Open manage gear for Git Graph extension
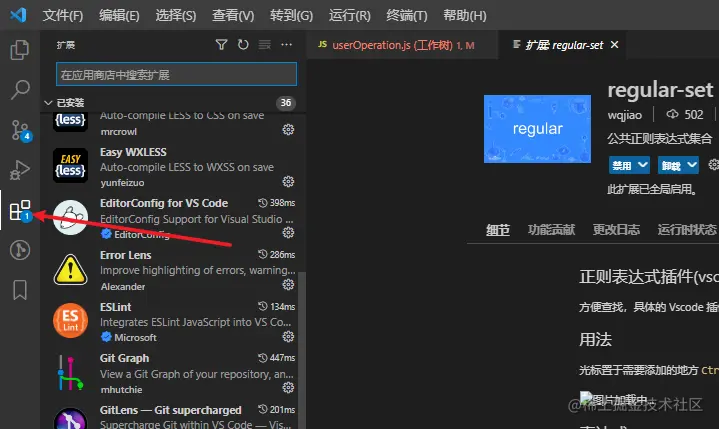This screenshot has width=719, height=429. click(288, 388)
